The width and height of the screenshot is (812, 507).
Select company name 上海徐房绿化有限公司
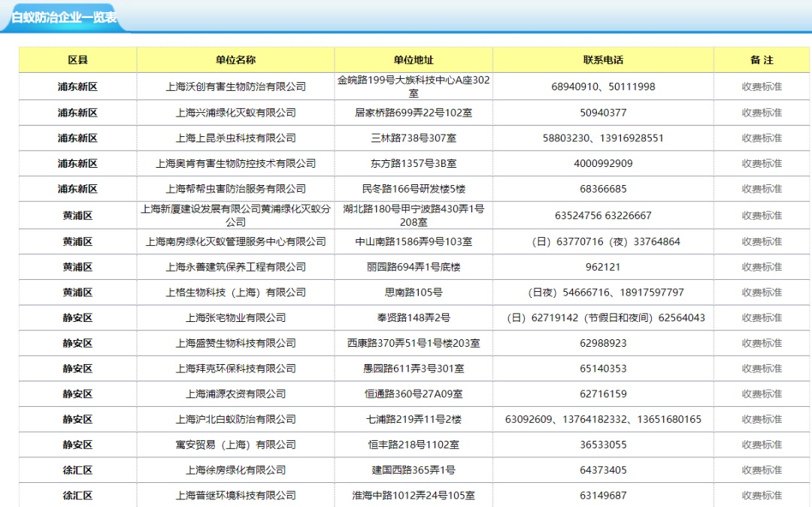tap(235, 469)
